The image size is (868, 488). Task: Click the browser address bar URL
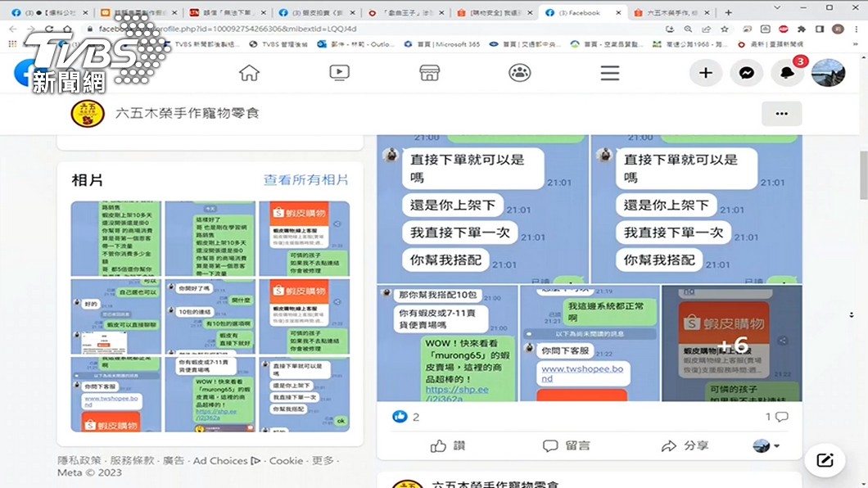(x=228, y=29)
